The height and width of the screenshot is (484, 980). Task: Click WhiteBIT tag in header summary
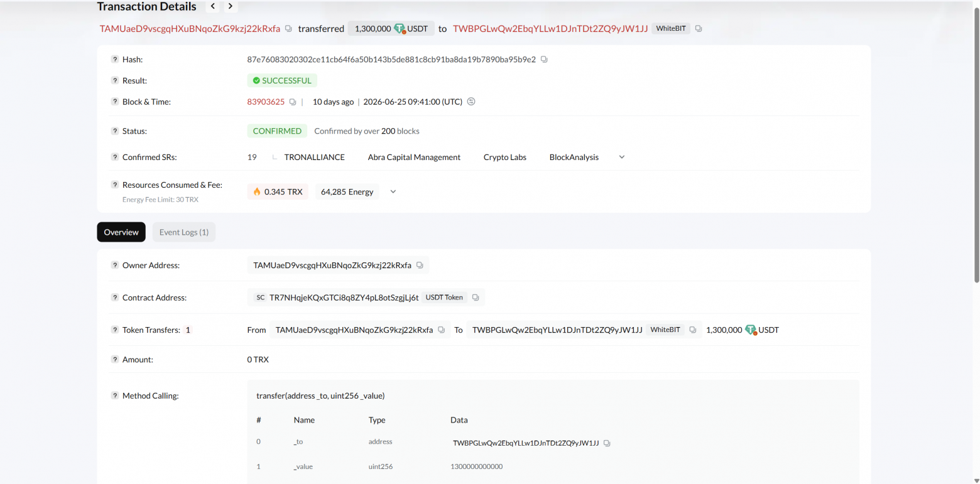[671, 29]
